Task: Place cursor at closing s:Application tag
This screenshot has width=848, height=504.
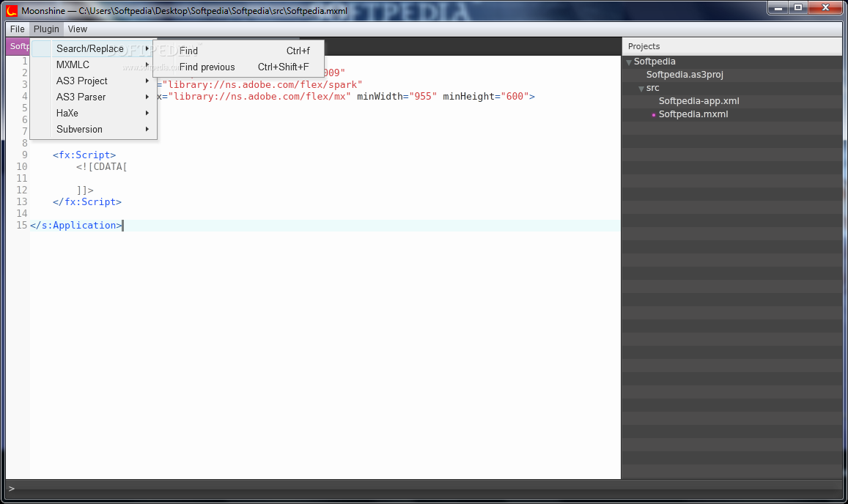Action: pos(76,226)
